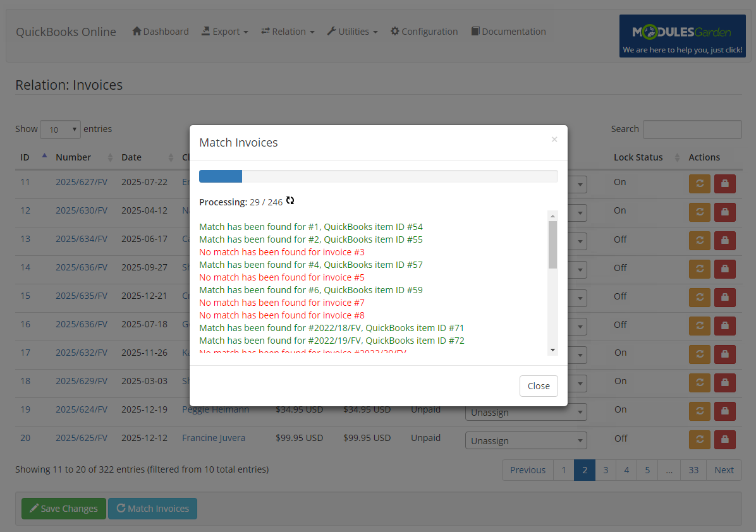756x532 pixels.
Task: Expand the Relation menu
Action: coord(288,31)
